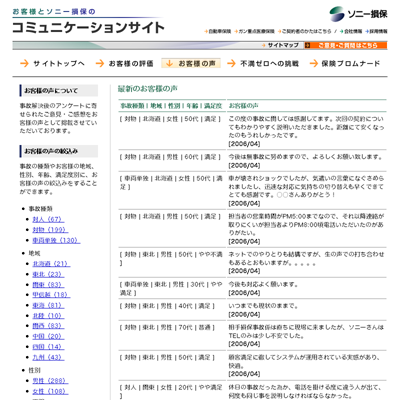Filter by region 甲信越 (18)
Image resolution: width=400 pixels, height=400 pixels.
[x=51, y=295]
